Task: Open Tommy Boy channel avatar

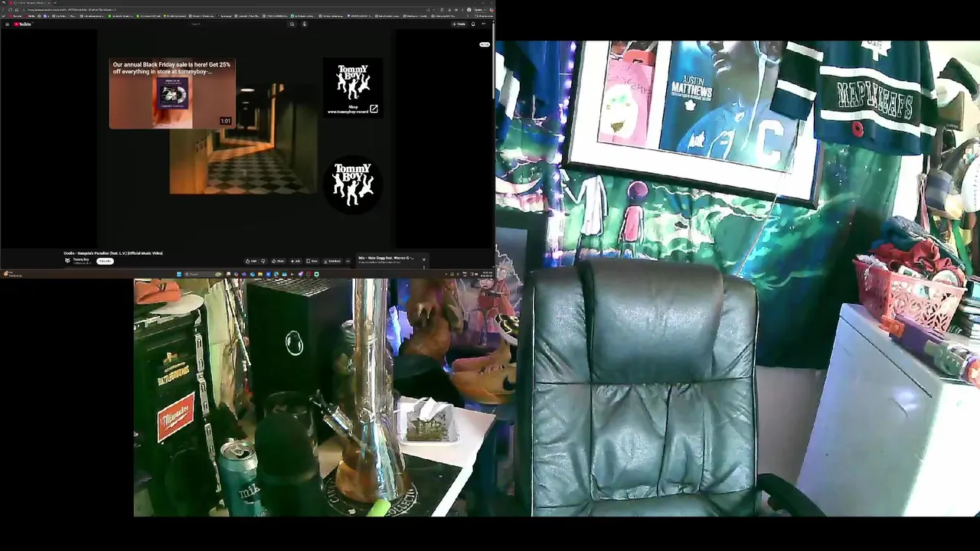Action: [x=67, y=261]
